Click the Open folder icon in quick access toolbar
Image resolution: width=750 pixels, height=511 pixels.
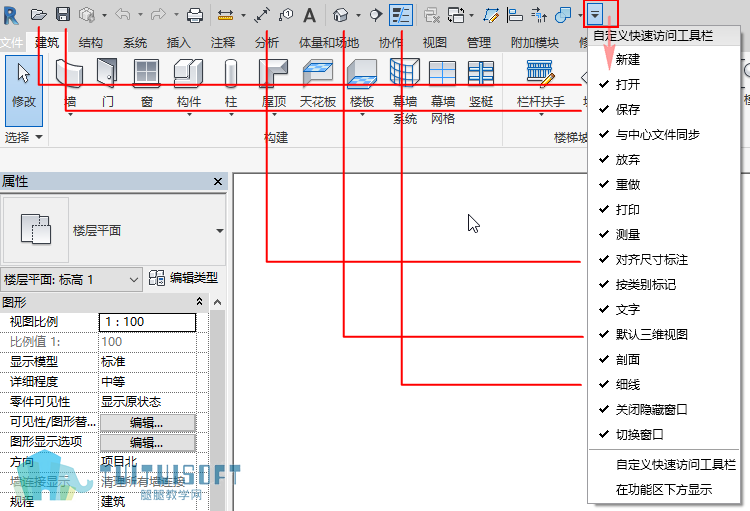38,15
